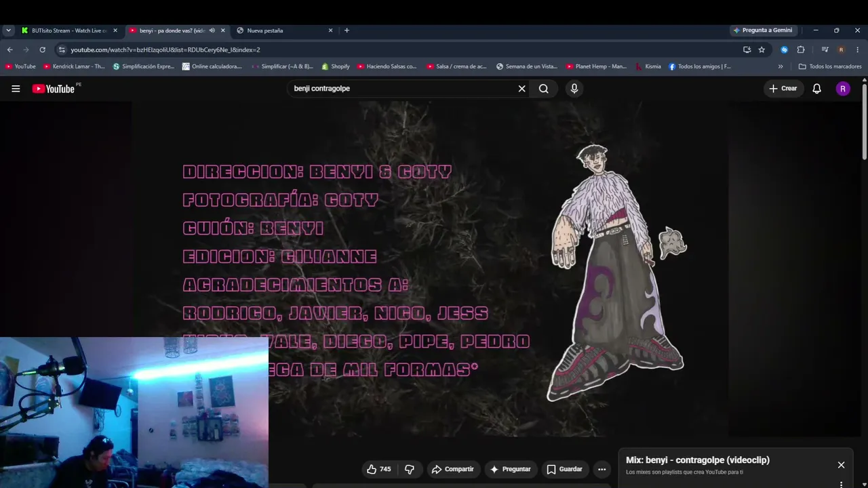Open the media controls icon
This screenshot has height=488, width=868.
[x=825, y=49]
